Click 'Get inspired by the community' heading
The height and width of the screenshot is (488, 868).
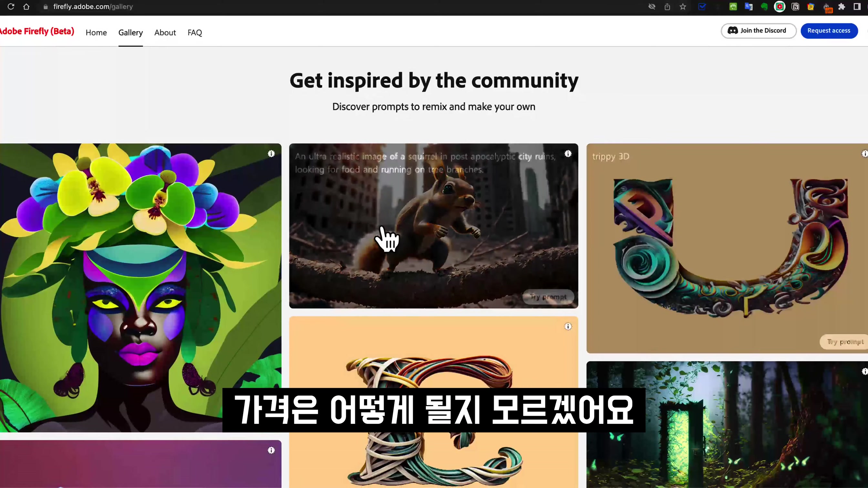coord(434,81)
